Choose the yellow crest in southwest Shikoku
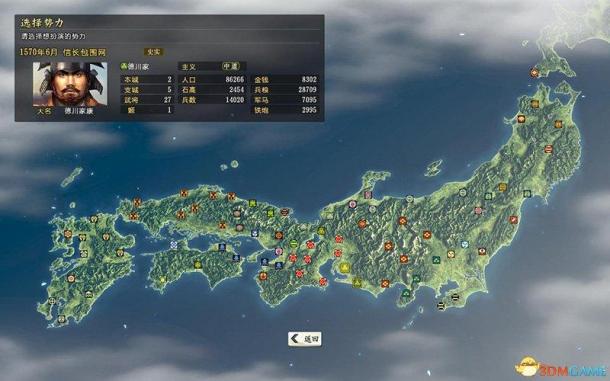The image size is (610, 381). (163, 279)
